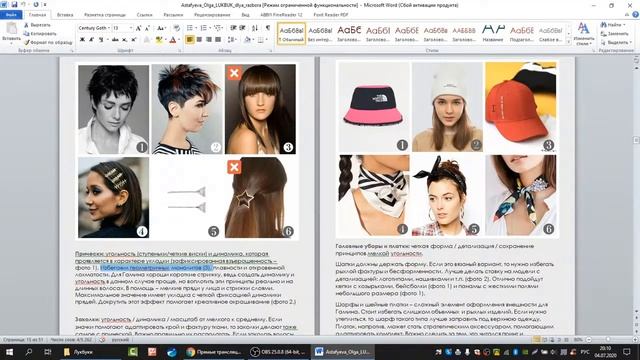
Task: Click Replace (Заменить) in editing group
Action: point(614,33)
